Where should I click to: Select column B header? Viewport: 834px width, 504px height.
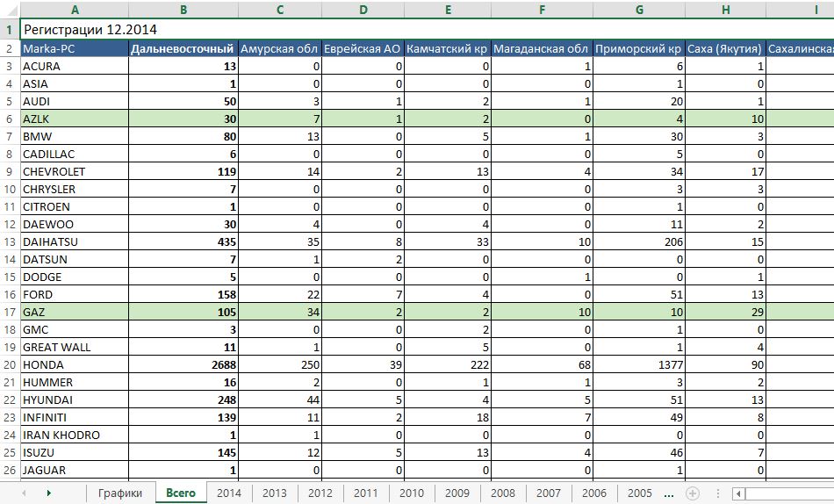(x=183, y=10)
